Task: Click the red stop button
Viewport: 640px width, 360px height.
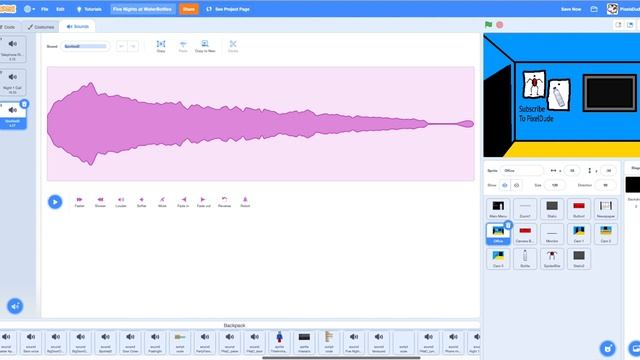Action: point(500,25)
